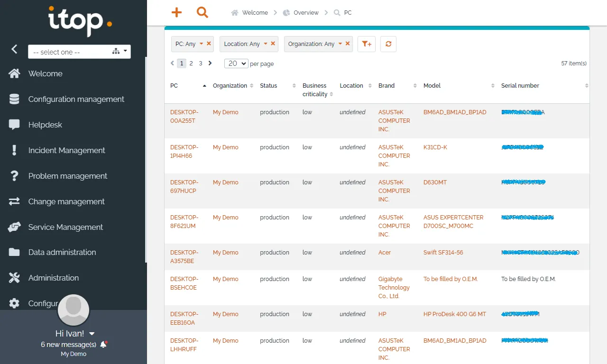Go to page 2 of results
The width and height of the screenshot is (607, 364).
191,63
